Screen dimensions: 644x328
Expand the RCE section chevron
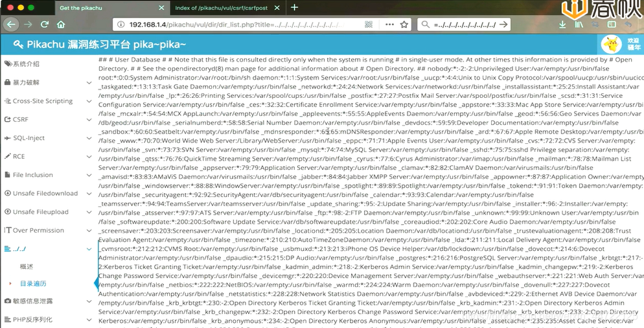(x=89, y=157)
